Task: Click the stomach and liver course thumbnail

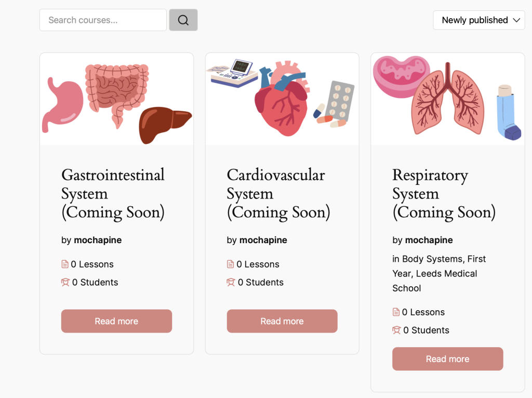Action: (117, 99)
